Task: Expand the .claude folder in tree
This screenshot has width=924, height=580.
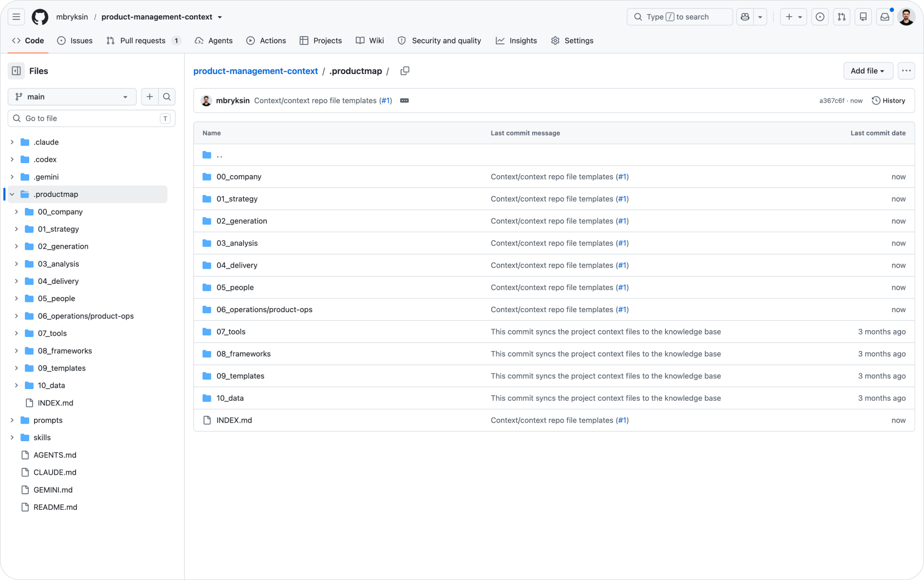Action: (12, 142)
